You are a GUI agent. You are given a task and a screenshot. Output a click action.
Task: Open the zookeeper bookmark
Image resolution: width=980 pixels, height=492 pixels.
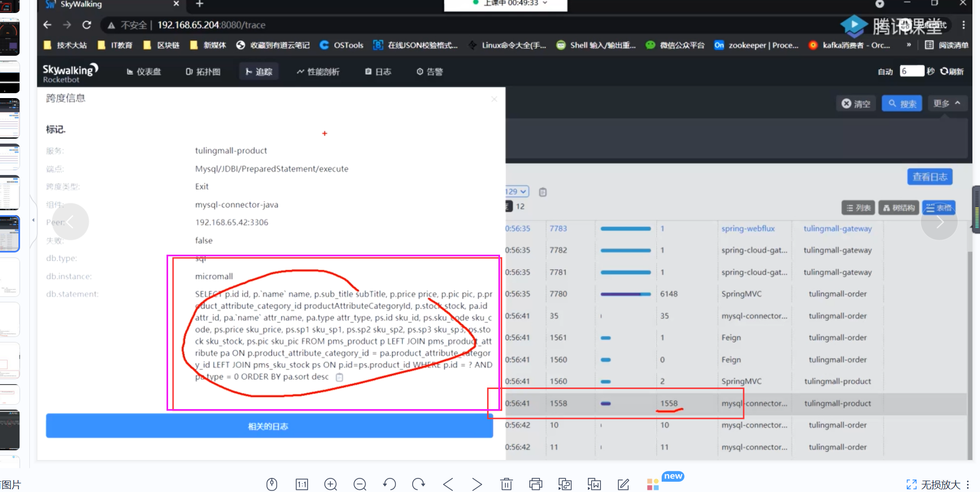pyautogui.click(x=757, y=45)
